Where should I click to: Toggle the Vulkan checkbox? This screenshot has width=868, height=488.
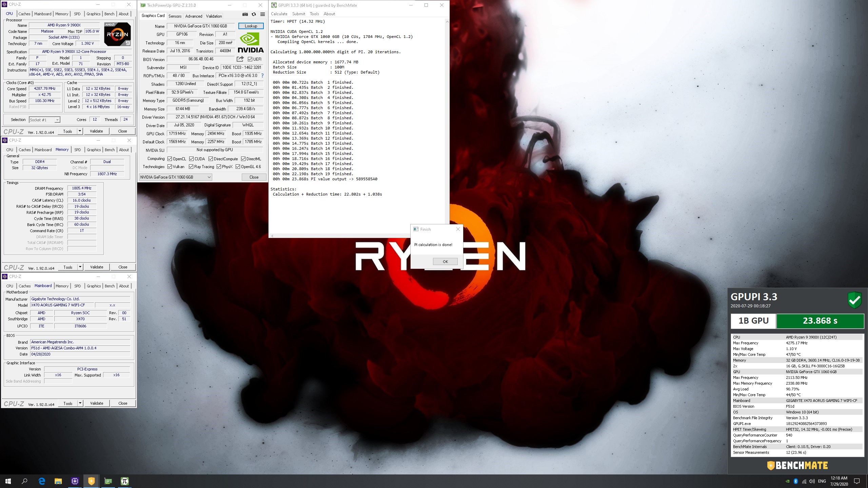coord(170,166)
